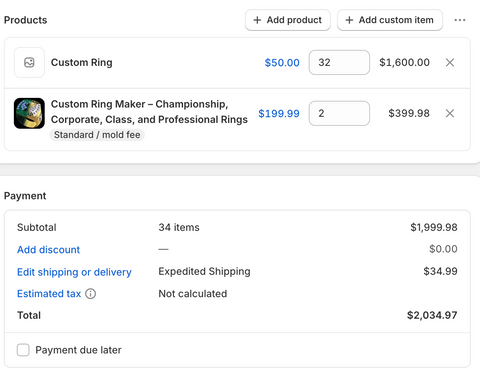Screen dimensions: 480x370
Task: Remove the Custom Ring line item
Action: [450, 62]
